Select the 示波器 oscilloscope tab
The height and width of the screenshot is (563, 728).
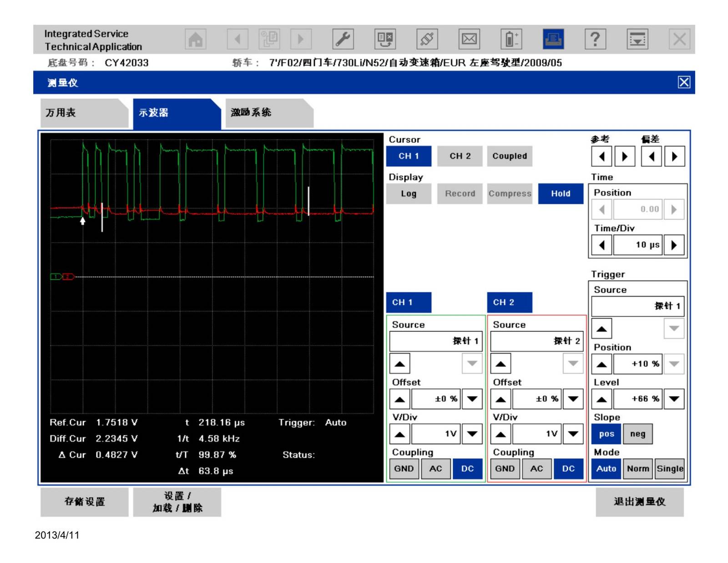coord(177,113)
